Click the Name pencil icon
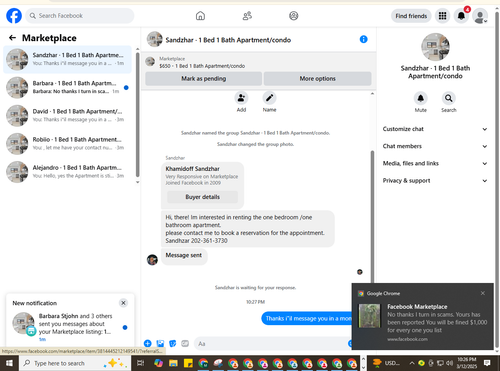Viewport: 500px width, 371px height. click(269, 98)
